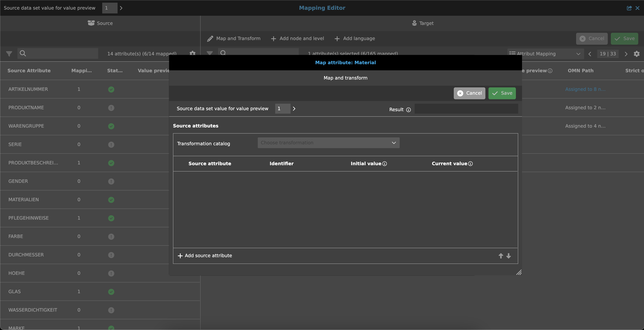Screen dimensions: 644x330
Task: Click the Result info icon
Action: click(408, 110)
